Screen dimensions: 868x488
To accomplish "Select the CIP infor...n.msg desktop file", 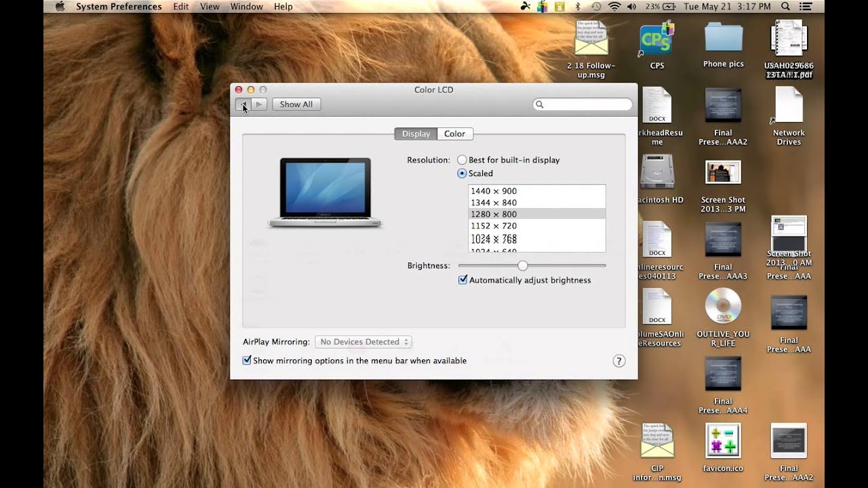I will point(656,441).
